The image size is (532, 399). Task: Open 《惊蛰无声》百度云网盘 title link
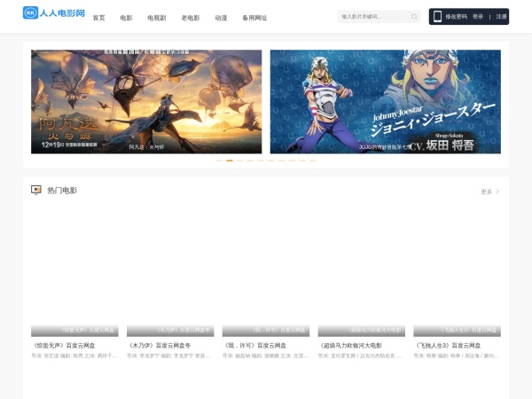[64, 346]
